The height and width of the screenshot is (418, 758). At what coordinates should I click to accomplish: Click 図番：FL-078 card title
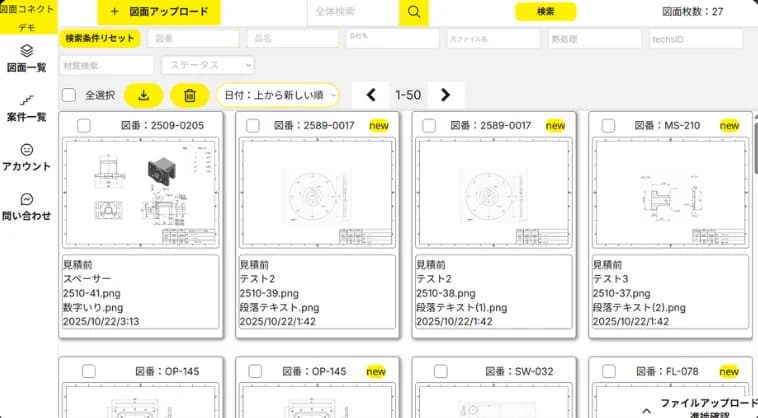[667, 371]
